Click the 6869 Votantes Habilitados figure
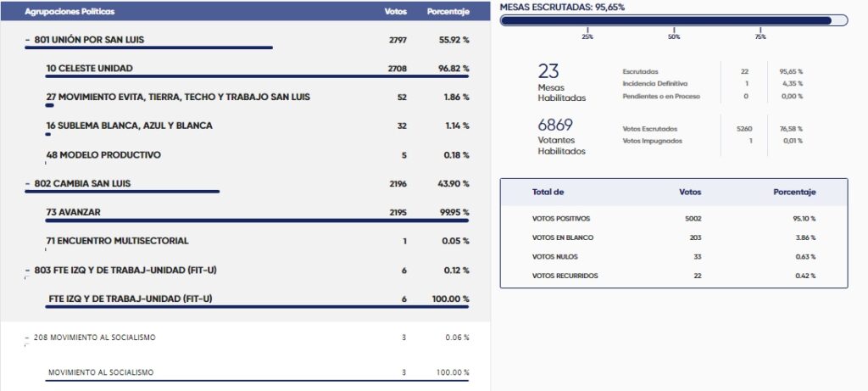Screen dimensions: 868x391 [x=557, y=126]
